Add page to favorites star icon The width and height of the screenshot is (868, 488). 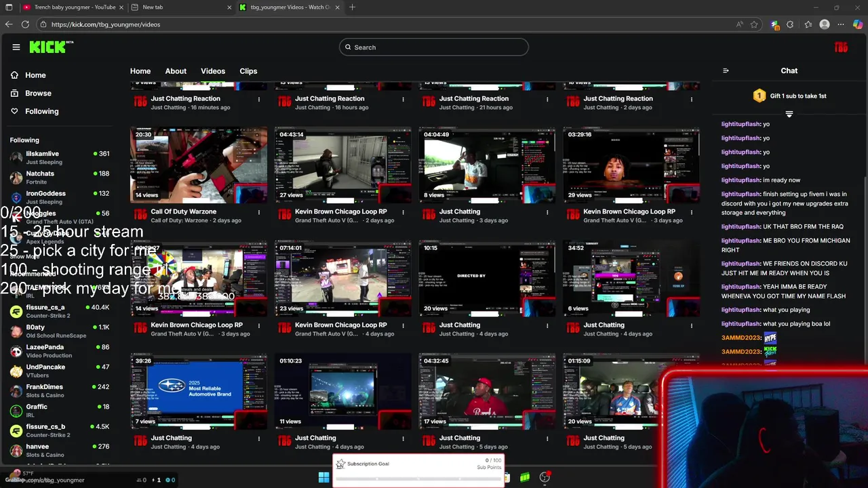(x=754, y=24)
